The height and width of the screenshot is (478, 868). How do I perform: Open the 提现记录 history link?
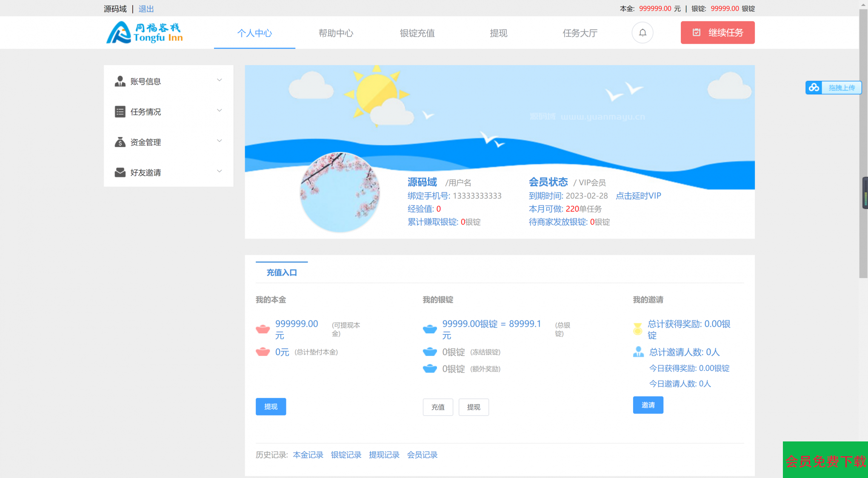coord(384,455)
